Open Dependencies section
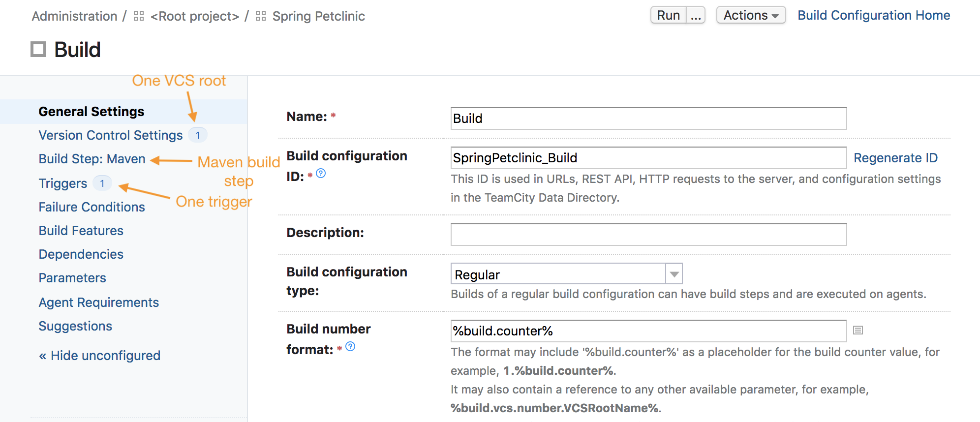Screen dimensions: 980x422 pyautogui.click(x=81, y=254)
